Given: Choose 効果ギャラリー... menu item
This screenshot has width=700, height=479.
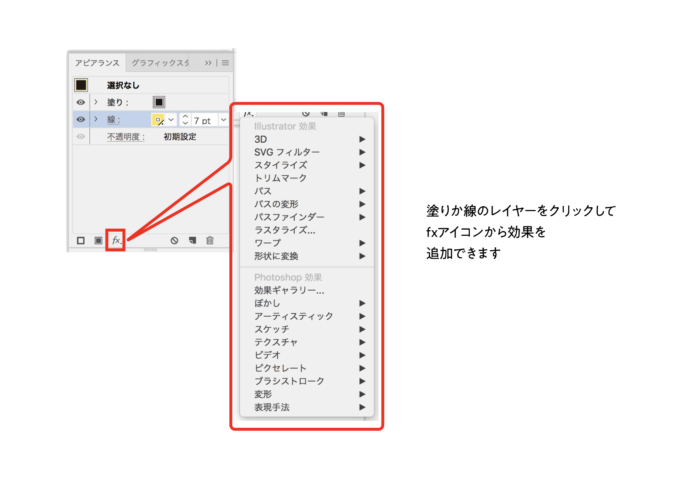Looking at the screenshot, I should point(307,290).
